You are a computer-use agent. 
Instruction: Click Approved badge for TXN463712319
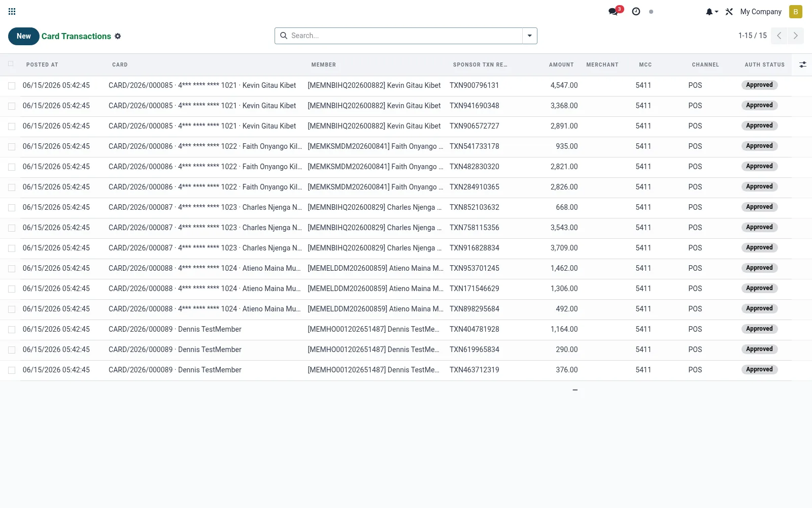click(759, 369)
